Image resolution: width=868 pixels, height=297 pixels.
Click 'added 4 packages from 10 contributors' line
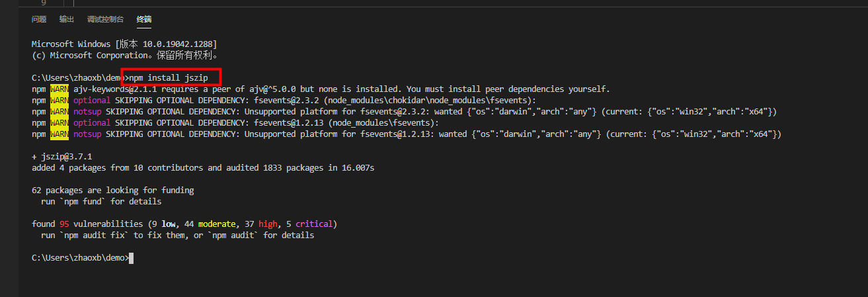click(x=203, y=168)
